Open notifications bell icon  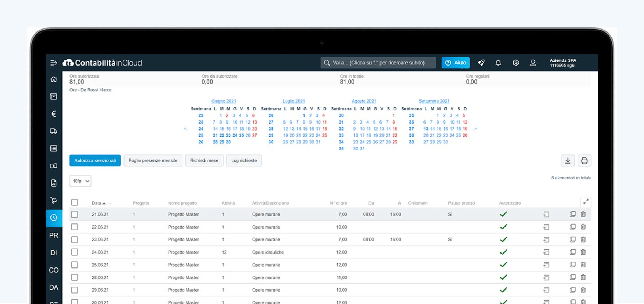pyautogui.click(x=498, y=63)
